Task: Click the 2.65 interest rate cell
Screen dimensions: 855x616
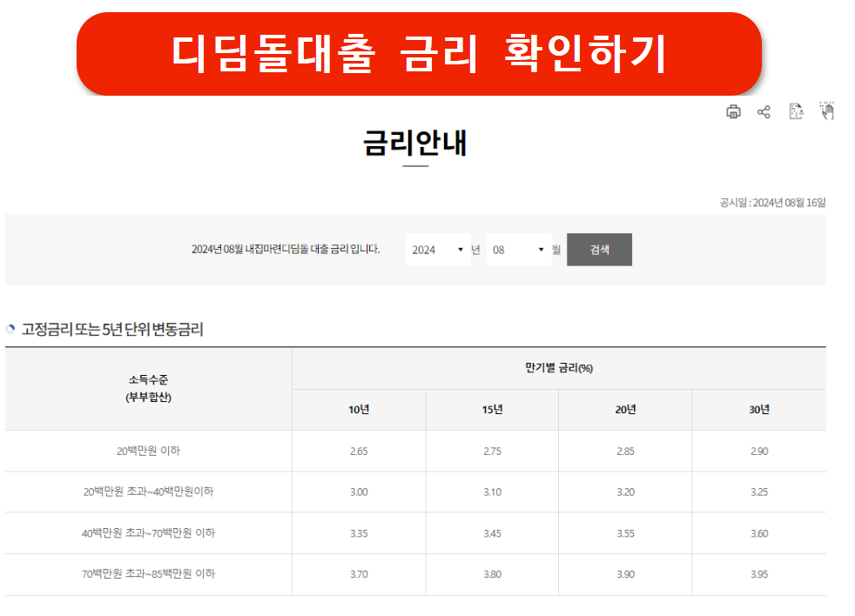Action: 359,451
